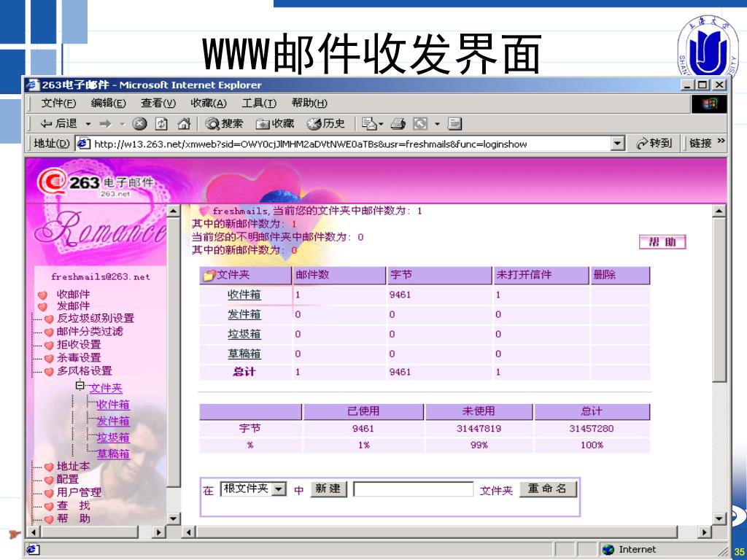Open the History (历史) toolbar button

click(326, 124)
